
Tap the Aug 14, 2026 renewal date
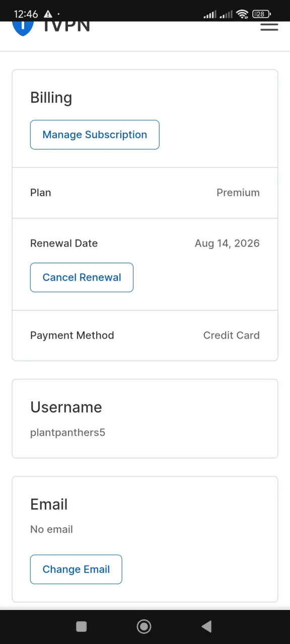pyautogui.click(x=227, y=244)
